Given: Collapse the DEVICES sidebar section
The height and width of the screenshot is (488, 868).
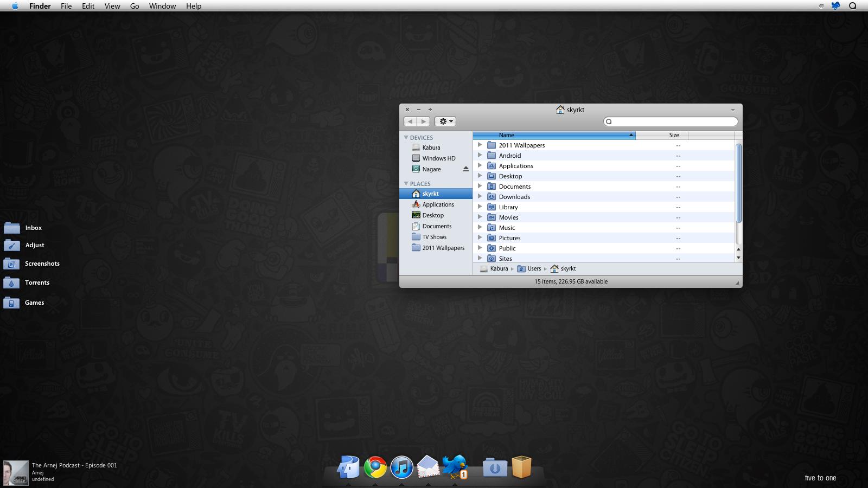Looking at the screenshot, I should (x=406, y=138).
